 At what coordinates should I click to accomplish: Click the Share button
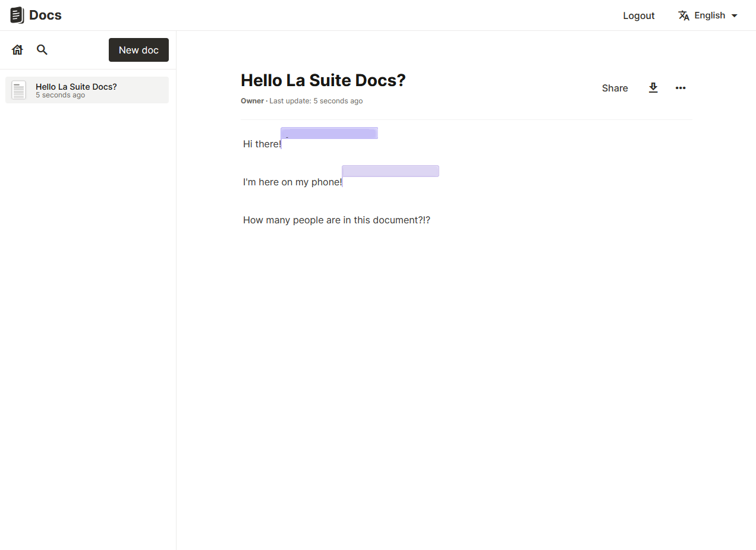[x=615, y=88]
